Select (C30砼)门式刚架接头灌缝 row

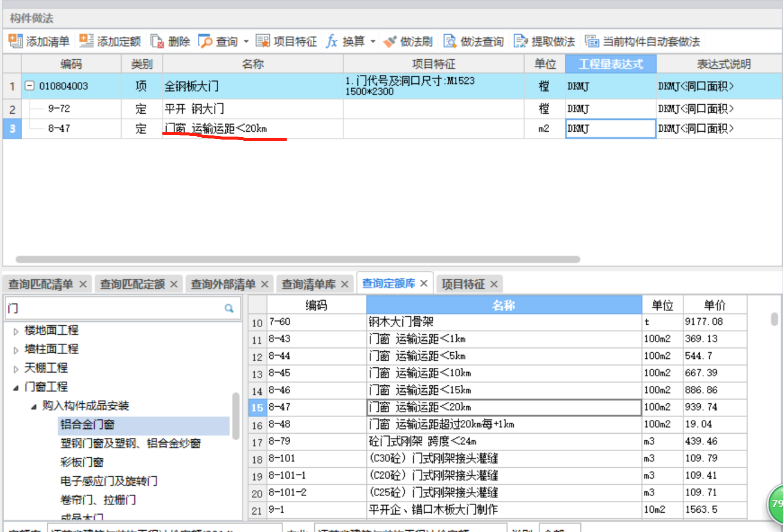click(498, 458)
